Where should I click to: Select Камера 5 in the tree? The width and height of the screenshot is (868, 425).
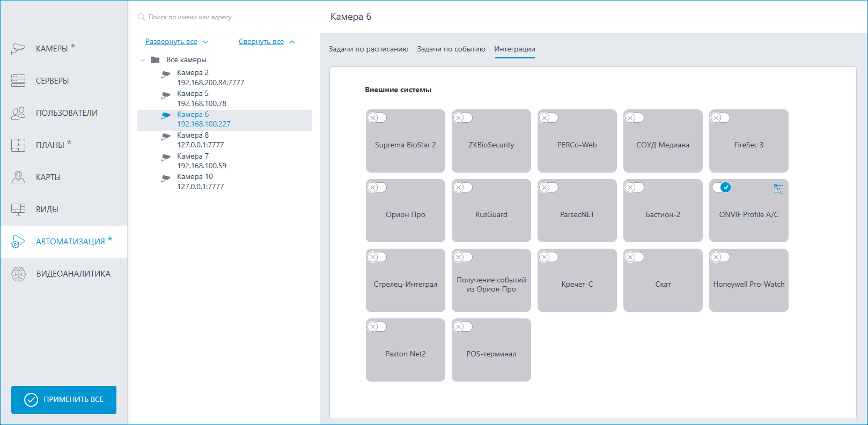coord(224,99)
